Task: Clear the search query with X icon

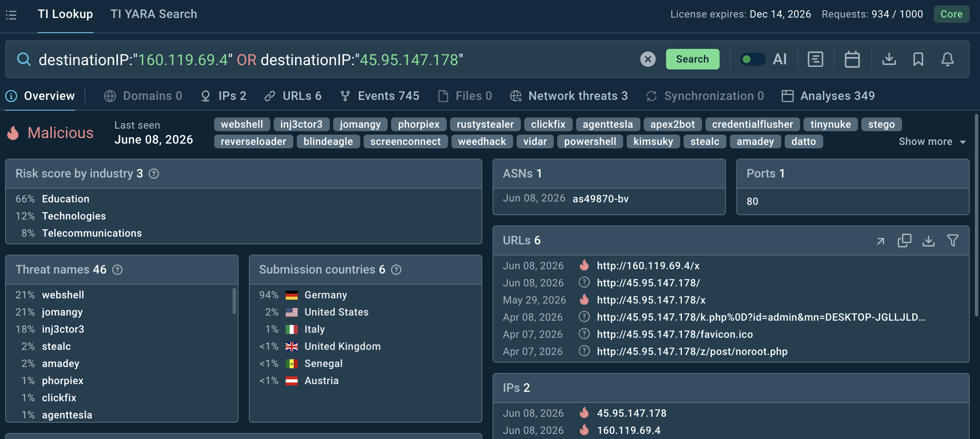Action: (x=648, y=59)
